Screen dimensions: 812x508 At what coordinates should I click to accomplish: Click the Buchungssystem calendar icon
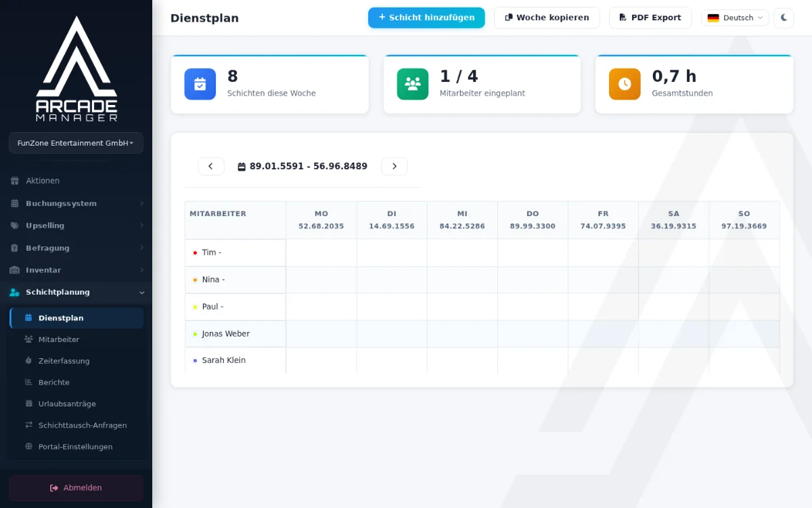pyautogui.click(x=14, y=203)
